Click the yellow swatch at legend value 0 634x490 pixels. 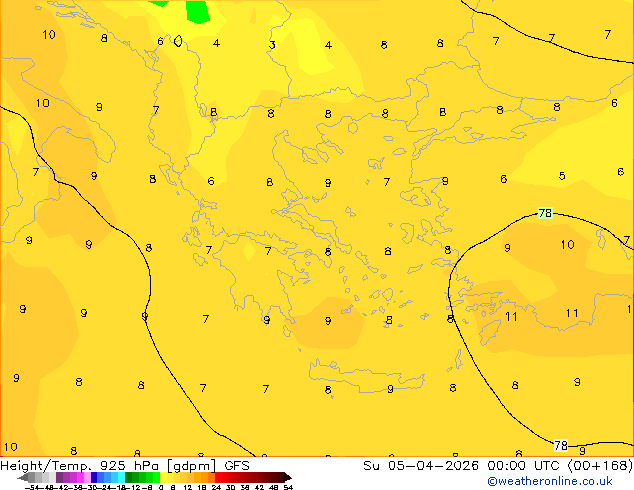pyautogui.click(x=163, y=477)
